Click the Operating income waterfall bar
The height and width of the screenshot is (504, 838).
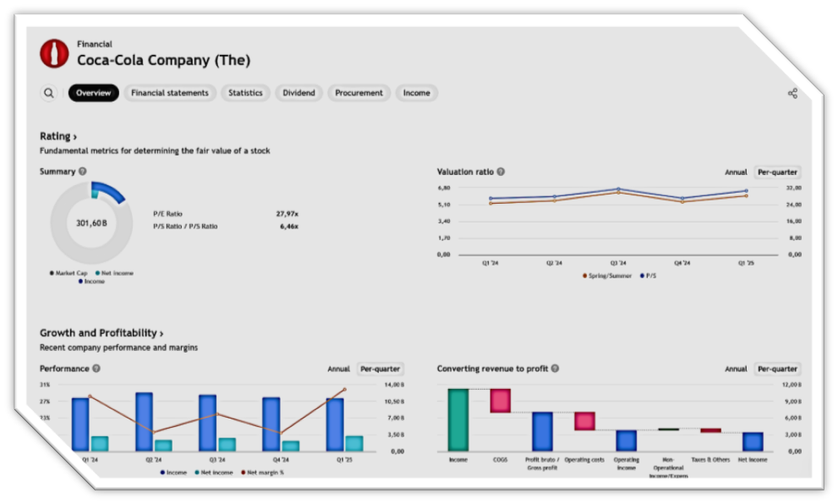[627, 441]
